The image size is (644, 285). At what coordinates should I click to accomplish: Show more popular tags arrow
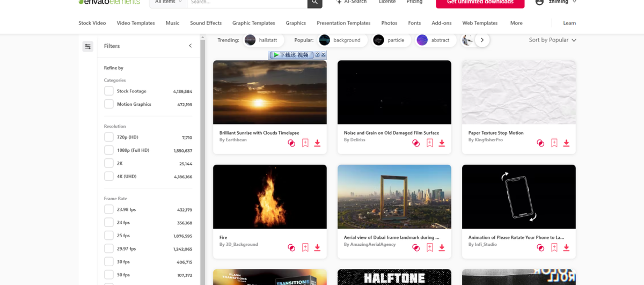point(482,40)
